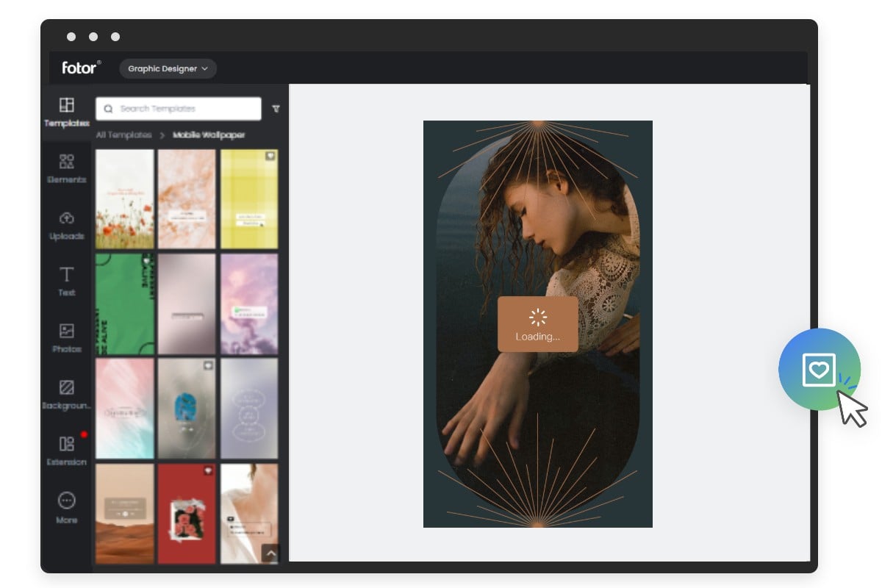Toggle the heart on the green template
This screenshot has width=882, height=588.
[146, 261]
